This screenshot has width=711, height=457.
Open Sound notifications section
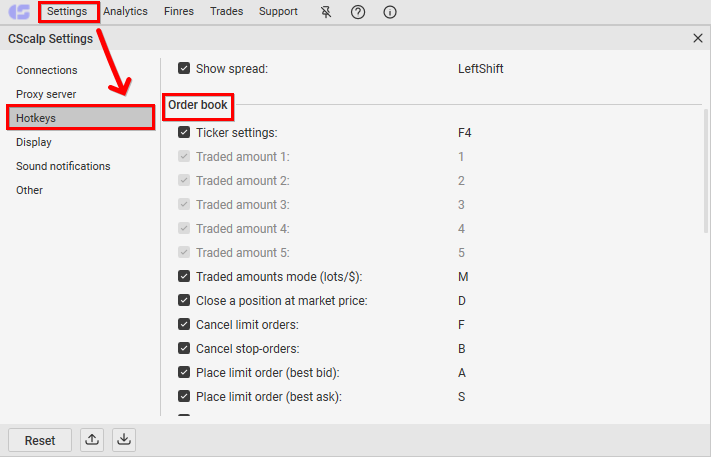point(63,166)
